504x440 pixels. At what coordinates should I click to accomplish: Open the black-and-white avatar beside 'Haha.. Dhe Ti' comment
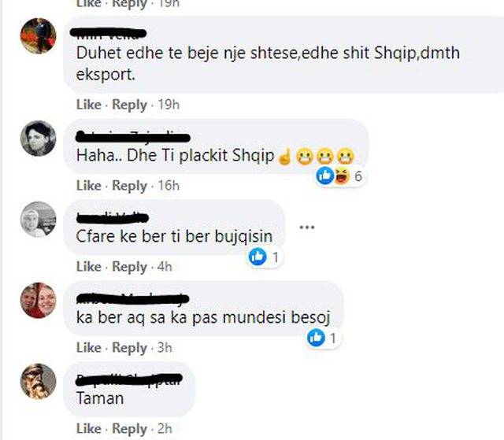pyautogui.click(x=39, y=139)
